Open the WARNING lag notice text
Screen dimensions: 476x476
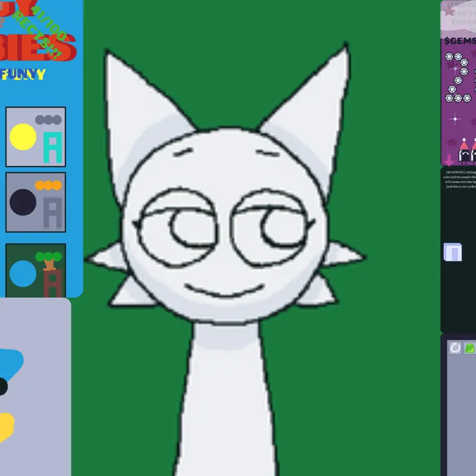click(x=459, y=180)
